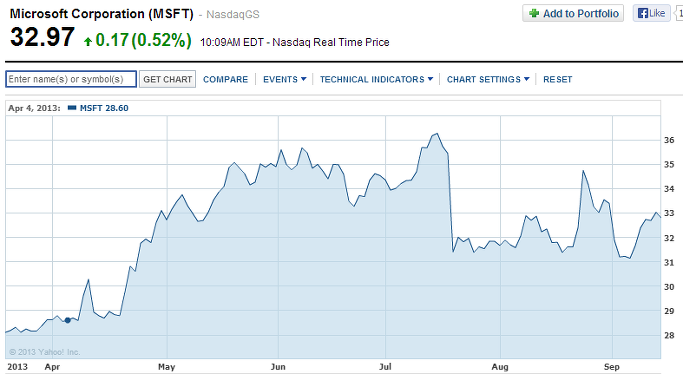Click the 2013 year label on axis
The image size is (683, 374).
tap(17, 367)
